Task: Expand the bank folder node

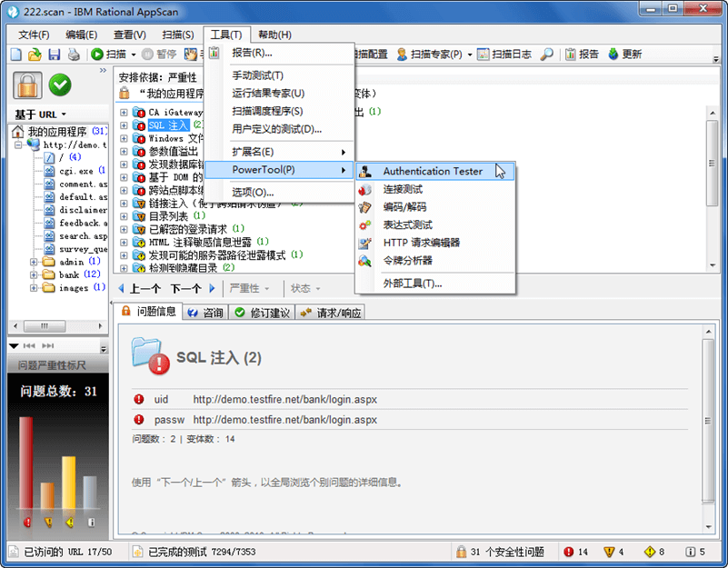Action: [x=34, y=274]
